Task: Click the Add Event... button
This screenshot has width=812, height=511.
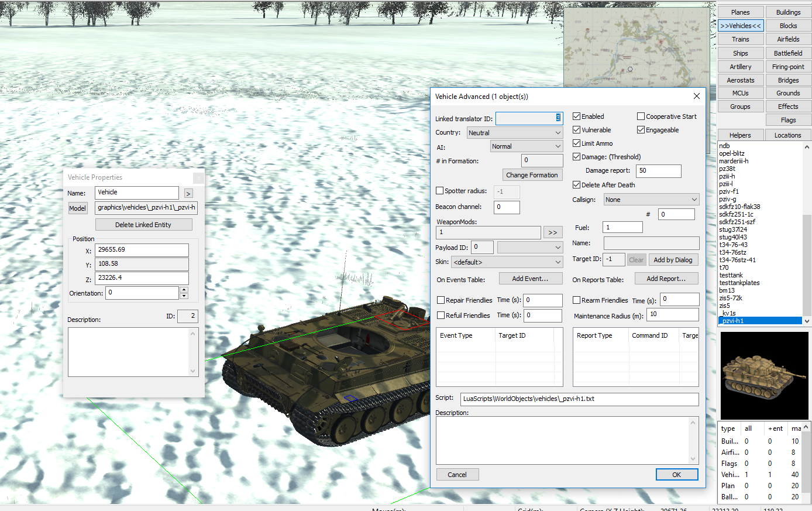Action: (530, 279)
